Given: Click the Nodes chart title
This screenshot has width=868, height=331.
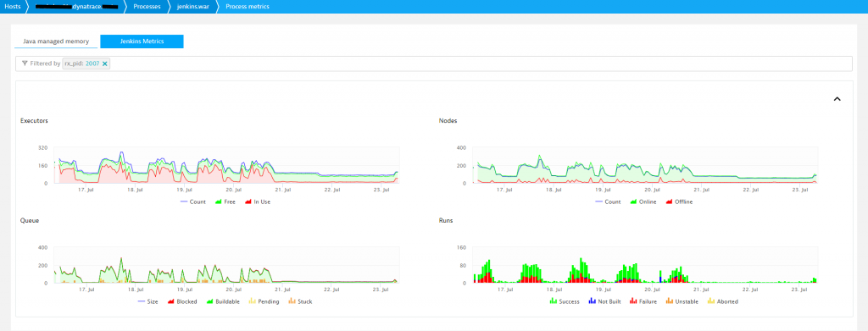Looking at the screenshot, I should [x=448, y=120].
